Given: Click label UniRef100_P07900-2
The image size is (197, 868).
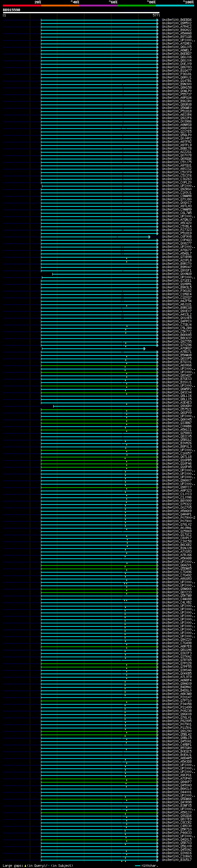Looking at the screenshot, I should coord(179,518).
